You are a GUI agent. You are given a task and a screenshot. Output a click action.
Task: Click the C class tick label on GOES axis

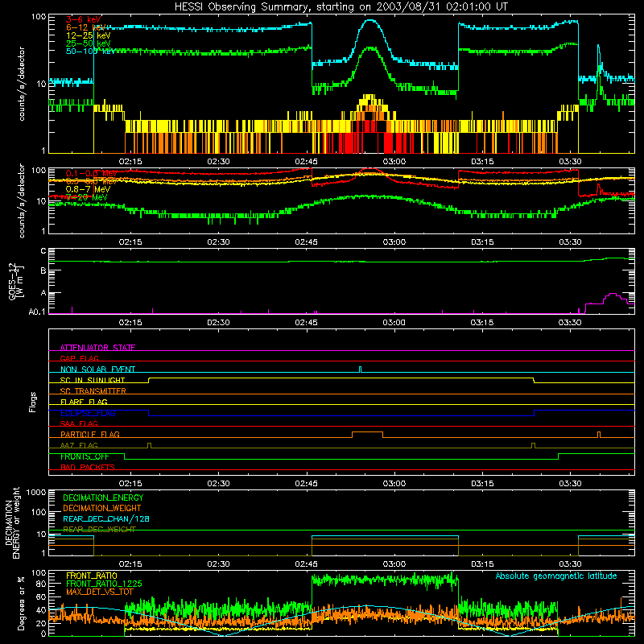tap(43, 251)
